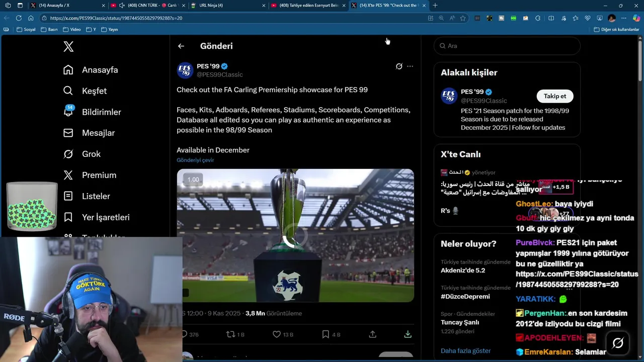Click Gönderiyi çevir translate link

[x=195, y=160]
